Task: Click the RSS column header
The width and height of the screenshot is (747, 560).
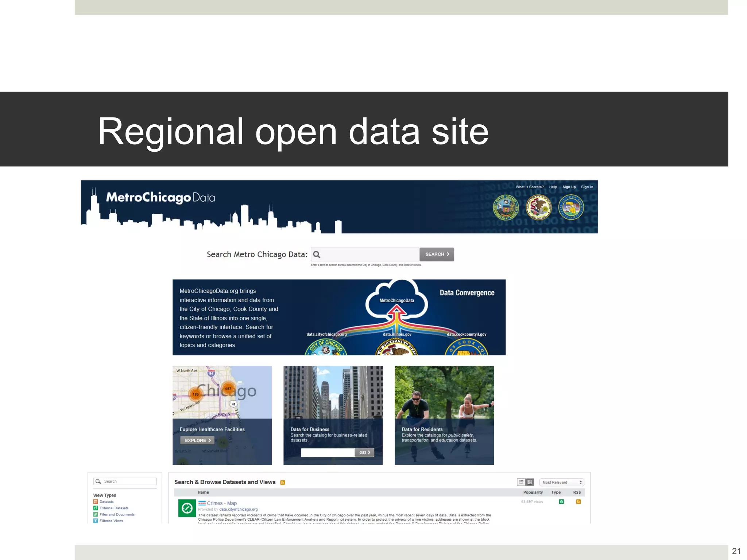Action: pos(577,492)
